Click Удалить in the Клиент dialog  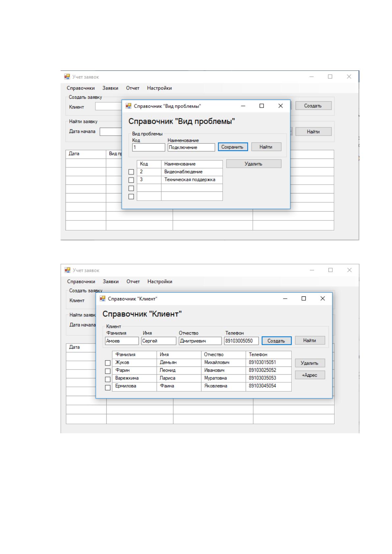pos(310,363)
